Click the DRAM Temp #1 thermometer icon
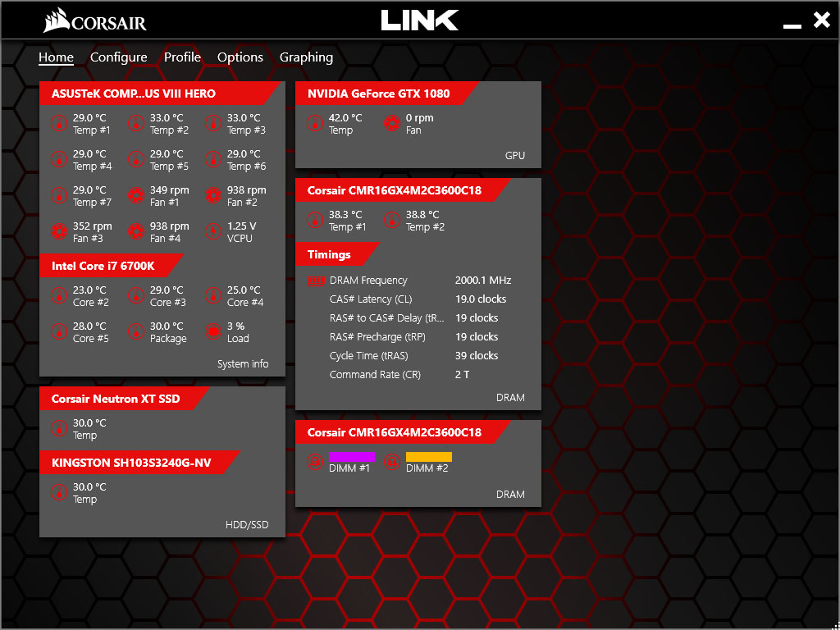The image size is (840, 630). (x=315, y=220)
